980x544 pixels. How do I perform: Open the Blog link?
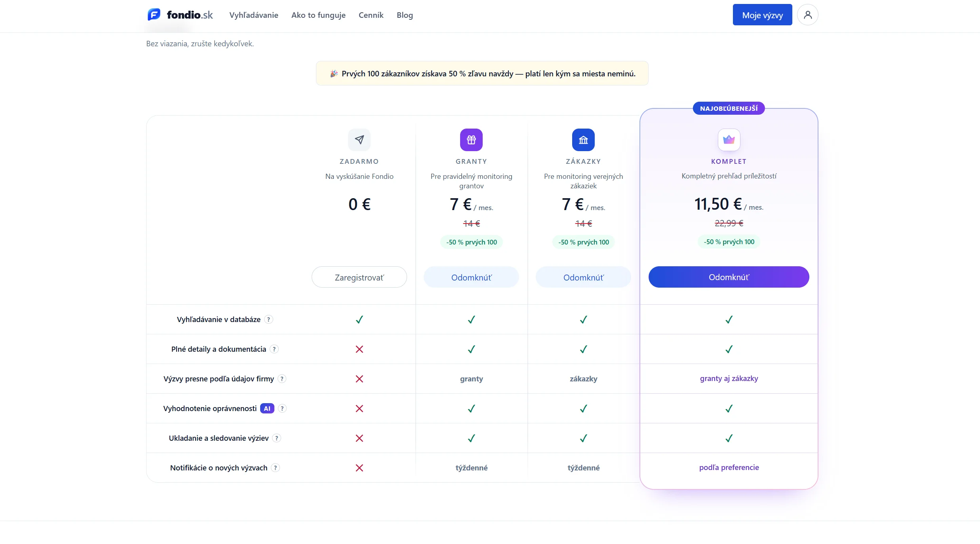tap(405, 15)
